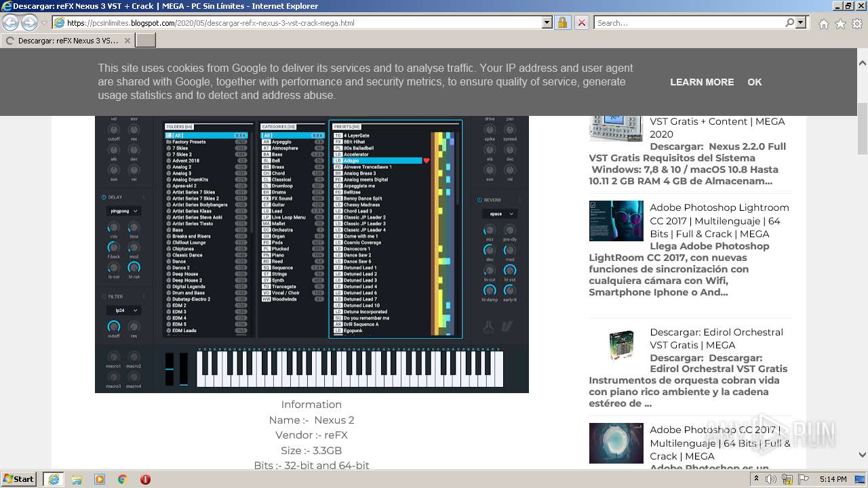Open the red Opera icon in the taskbar
The height and width of the screenshot is (488, 868).
(x=145, y=479)
